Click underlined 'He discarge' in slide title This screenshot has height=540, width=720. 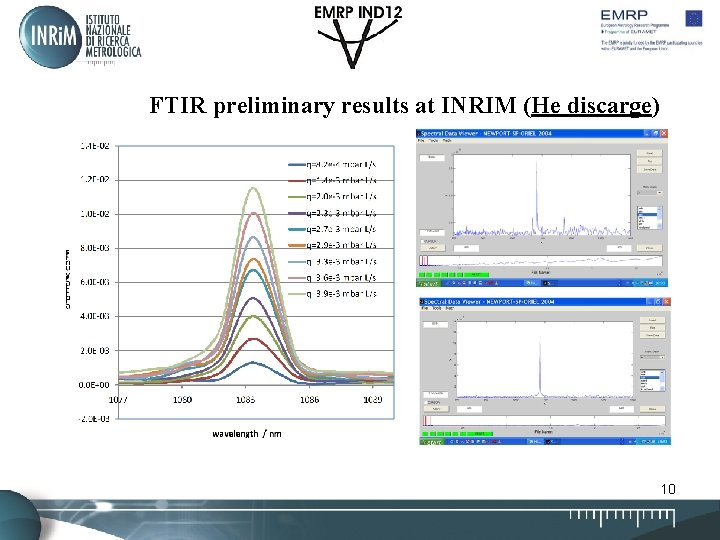click(x=591, y=105)
